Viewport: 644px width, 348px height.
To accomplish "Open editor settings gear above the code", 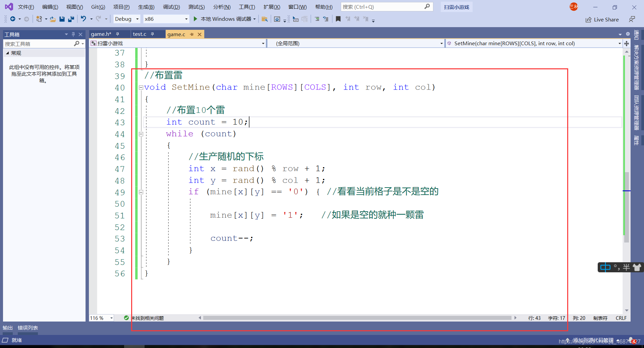I will [x=628, y=34].
